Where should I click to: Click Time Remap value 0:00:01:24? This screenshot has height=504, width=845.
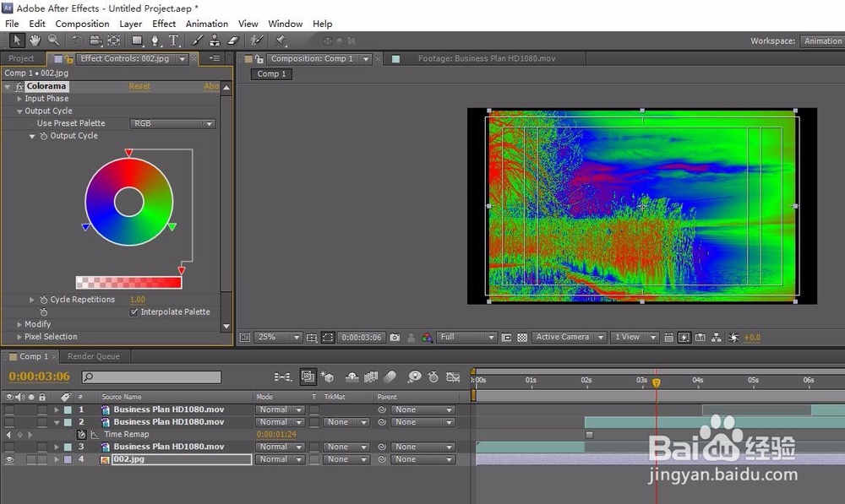point(276,435)
